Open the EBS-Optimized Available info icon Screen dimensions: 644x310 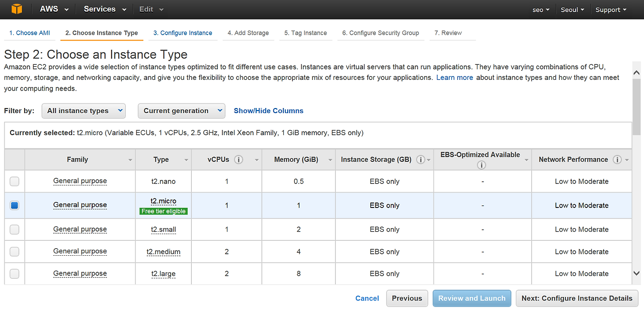click(x=481, y=165)
